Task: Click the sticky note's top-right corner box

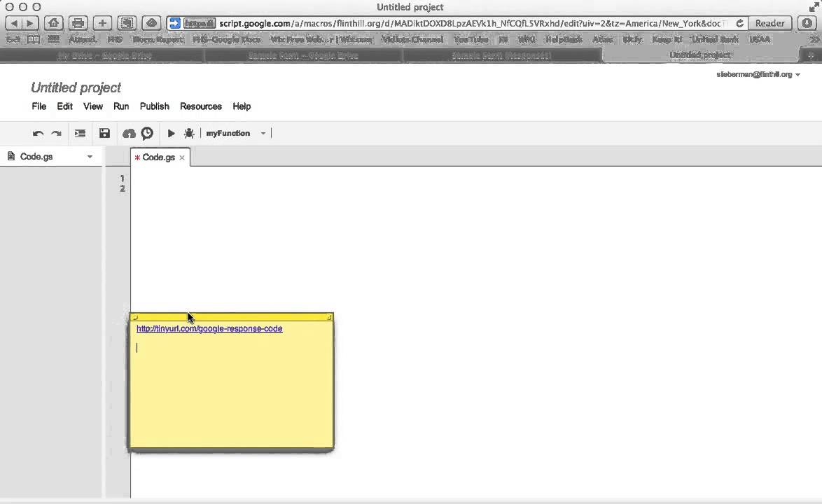Action: 329,317
